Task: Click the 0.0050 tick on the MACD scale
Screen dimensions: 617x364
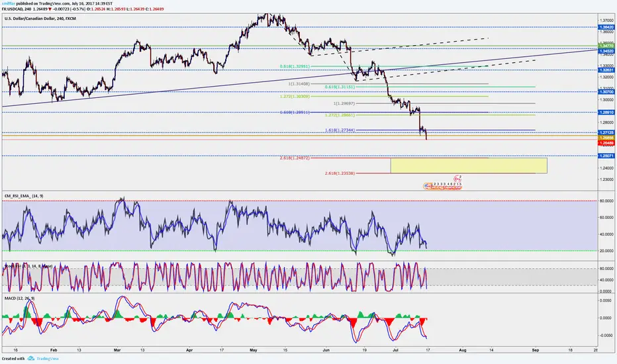Action: tap(606, 300)
